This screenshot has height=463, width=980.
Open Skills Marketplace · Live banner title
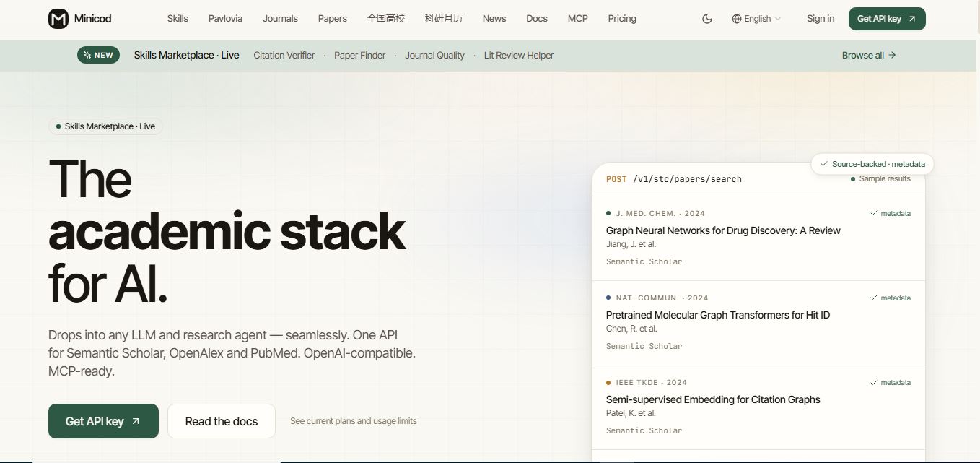186,55
